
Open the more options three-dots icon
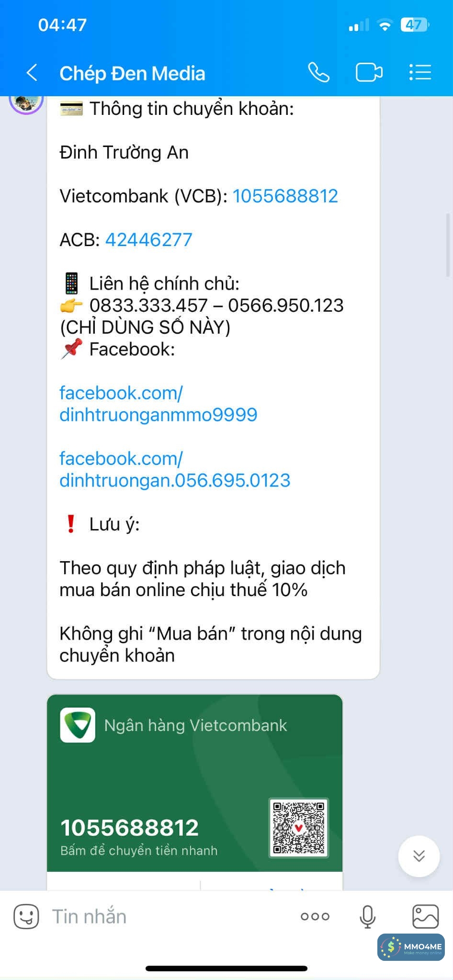pos(315,916)
